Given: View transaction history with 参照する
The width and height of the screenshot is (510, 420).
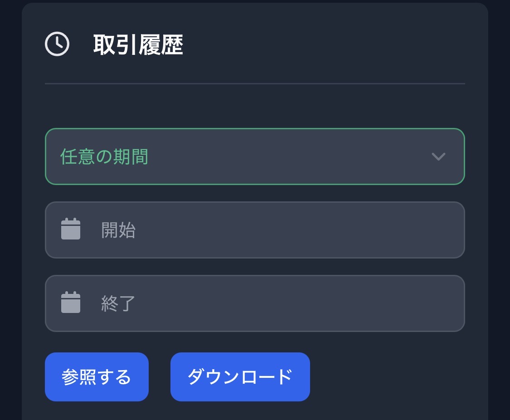Looking at the screenshot, I should [x=97, y=377].
